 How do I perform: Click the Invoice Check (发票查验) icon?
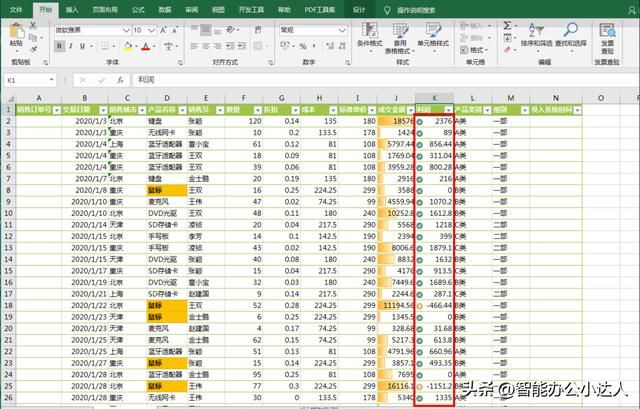[x=607, y=38]
